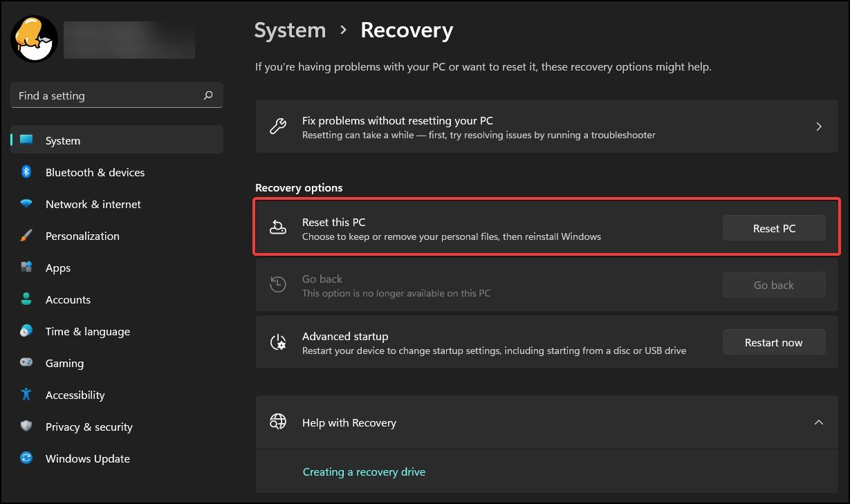Select Personalization in the sidebar

117,236
